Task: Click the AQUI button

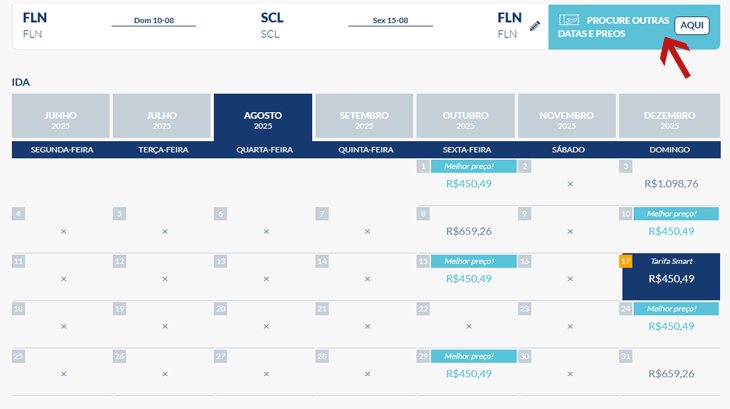Action: pyautogui.click(x=692, y=25)
